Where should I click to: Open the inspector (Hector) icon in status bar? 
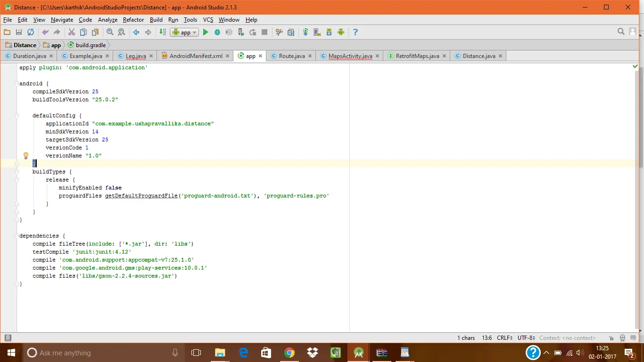click(622, 338)
